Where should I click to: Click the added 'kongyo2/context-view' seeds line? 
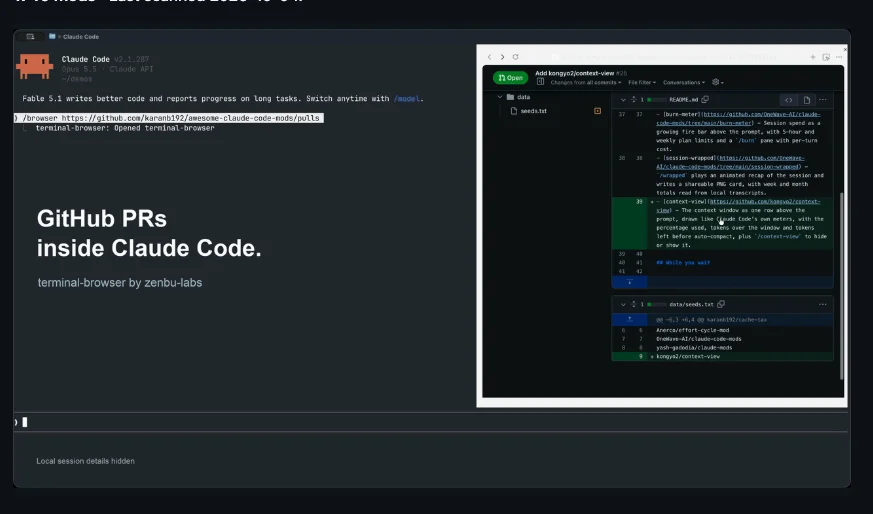pyautogui.click(x=688, y=356)
